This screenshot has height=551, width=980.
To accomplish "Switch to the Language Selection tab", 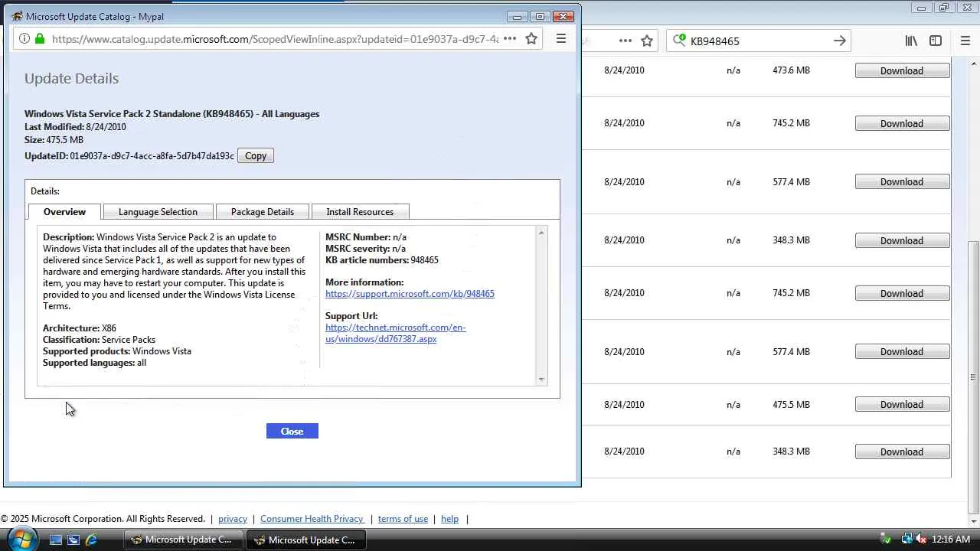I will coord(158,212).
